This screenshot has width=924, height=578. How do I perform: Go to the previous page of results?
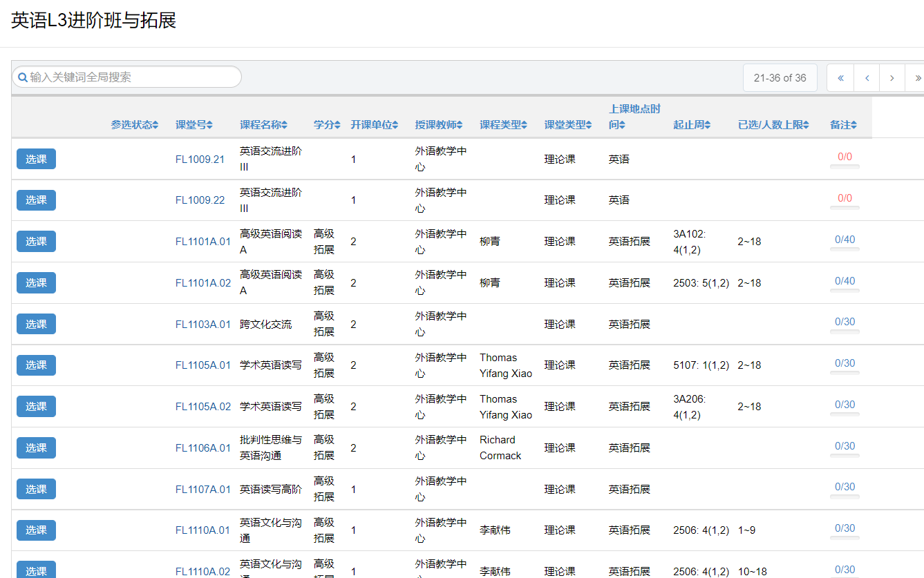[867, 78]
